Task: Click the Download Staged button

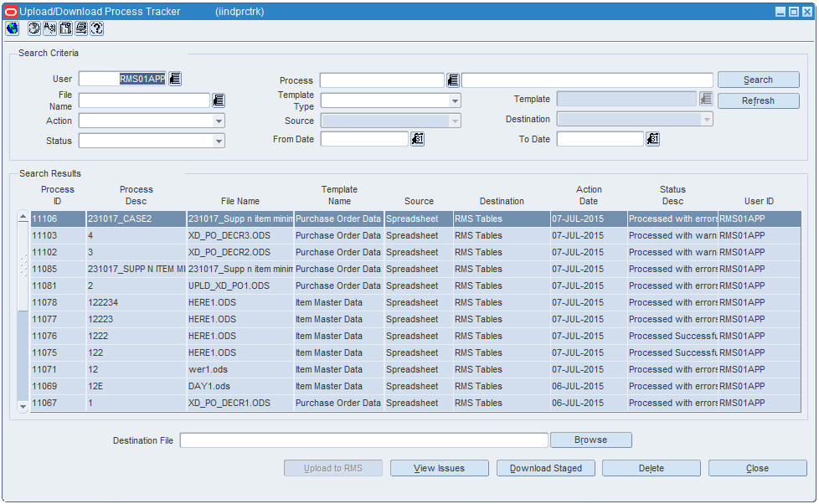Action: pos(546,468)
